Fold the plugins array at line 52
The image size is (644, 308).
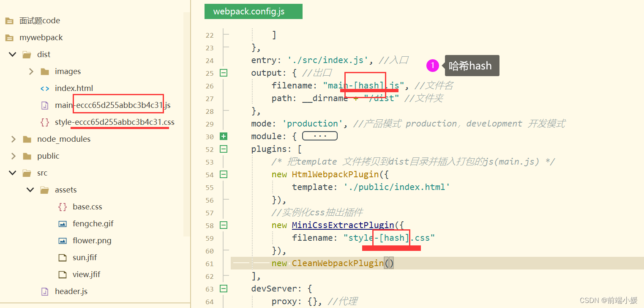224,149
